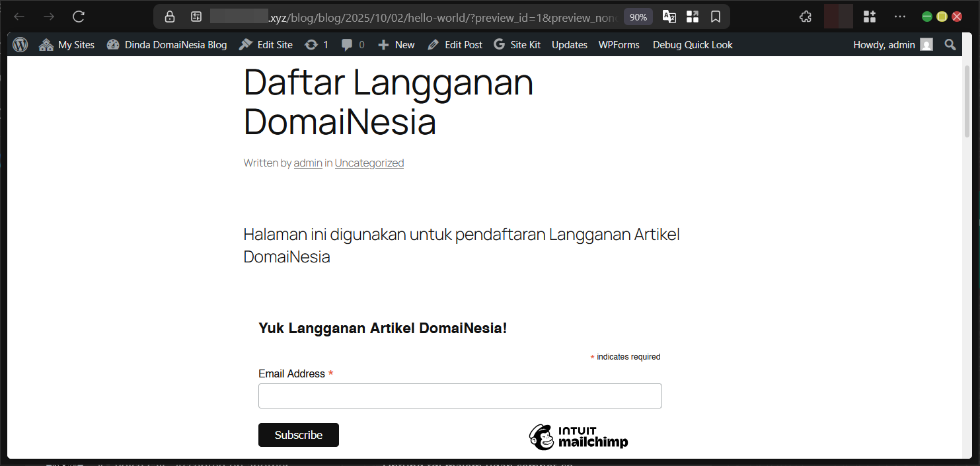This screenshot has width=980, height=466.
Task: Click the + New icon to create content
Action: pyautogui.click(x=383, y=44)
